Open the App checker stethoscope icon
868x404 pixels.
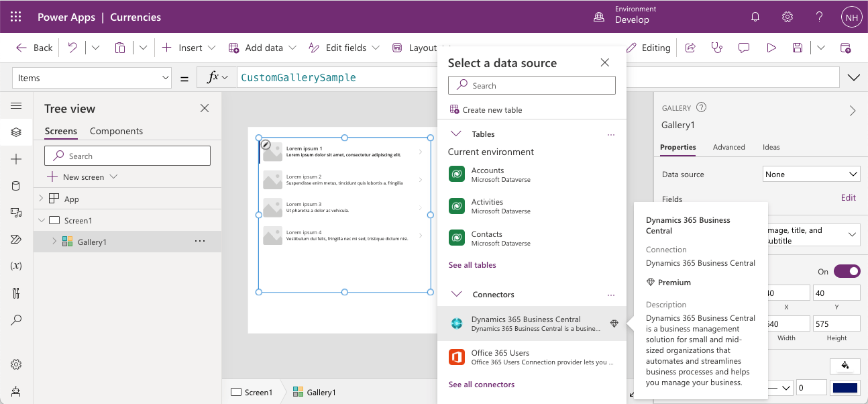(x=717, y=48)
